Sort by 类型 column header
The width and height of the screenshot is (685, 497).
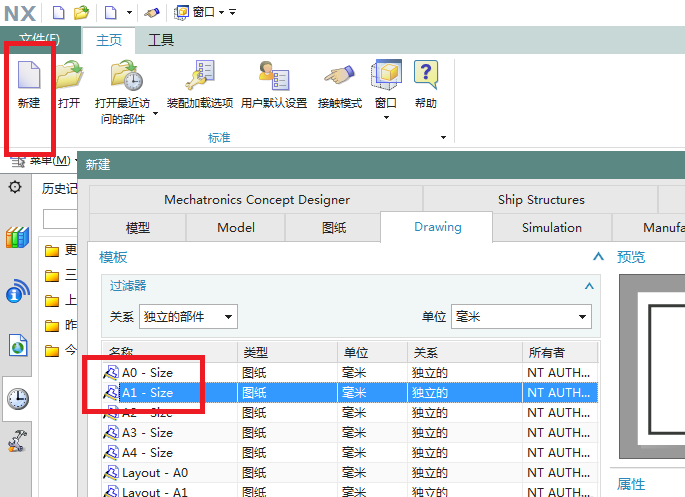287,352
